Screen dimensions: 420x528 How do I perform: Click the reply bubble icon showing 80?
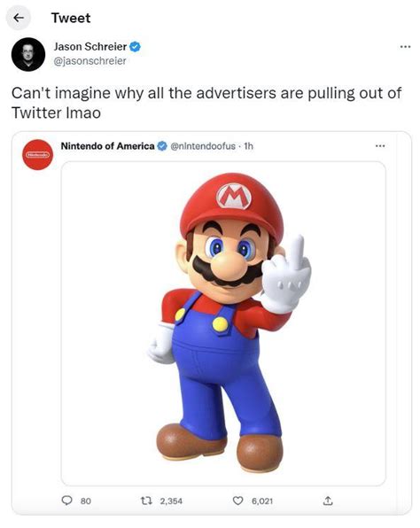coord(66,501)
